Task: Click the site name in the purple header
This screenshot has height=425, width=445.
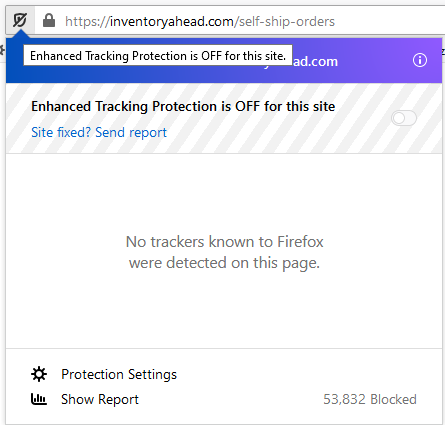Action: pos(315,61)
